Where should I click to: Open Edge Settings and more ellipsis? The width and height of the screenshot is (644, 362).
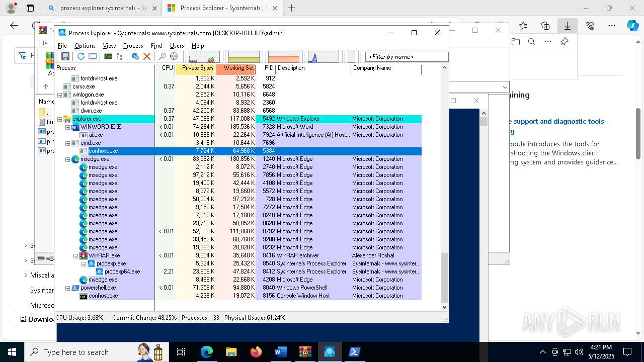coord(612,26)
